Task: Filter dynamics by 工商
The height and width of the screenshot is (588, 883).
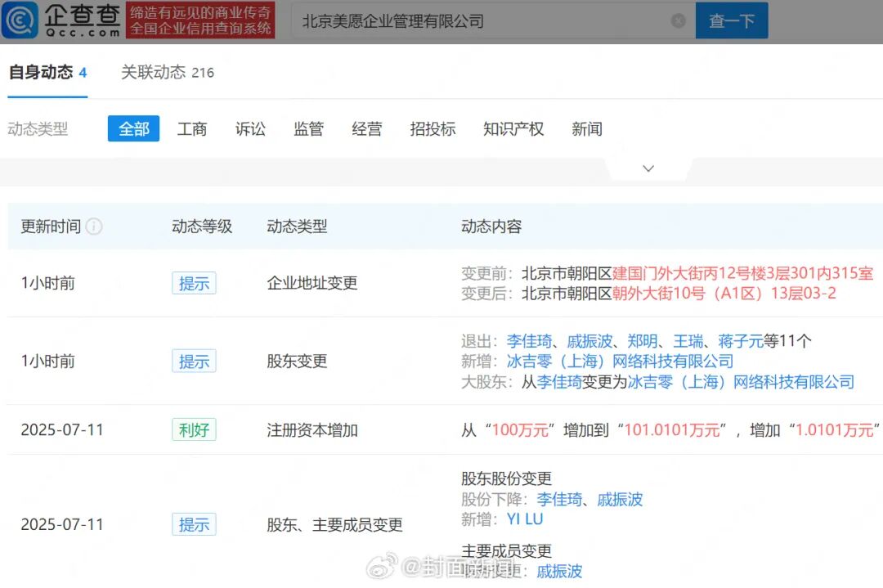Action: (x=192, y=129)
